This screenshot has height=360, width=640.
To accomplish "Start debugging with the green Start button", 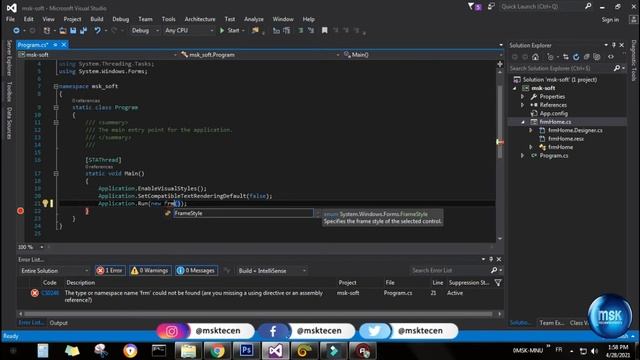I will [230, 31].
